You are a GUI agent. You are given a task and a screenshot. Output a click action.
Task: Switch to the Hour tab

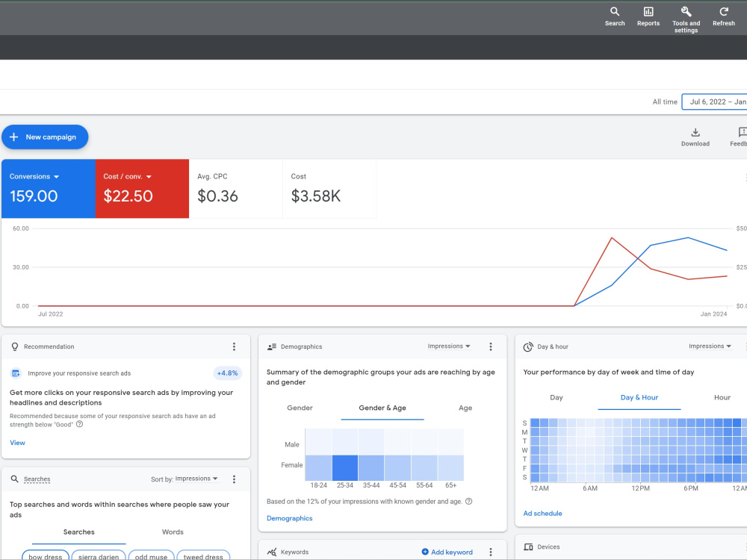(722, 398)
